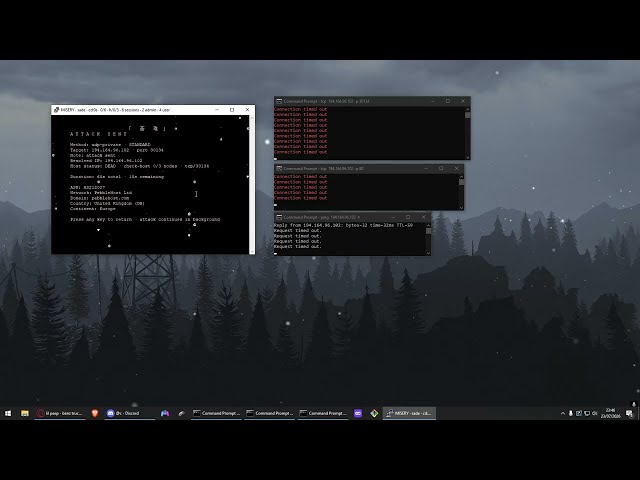Click the 'Network: PebbleHost Ltd' line
The height and width of the screenshot is (480, 640).
coord(101,193)
